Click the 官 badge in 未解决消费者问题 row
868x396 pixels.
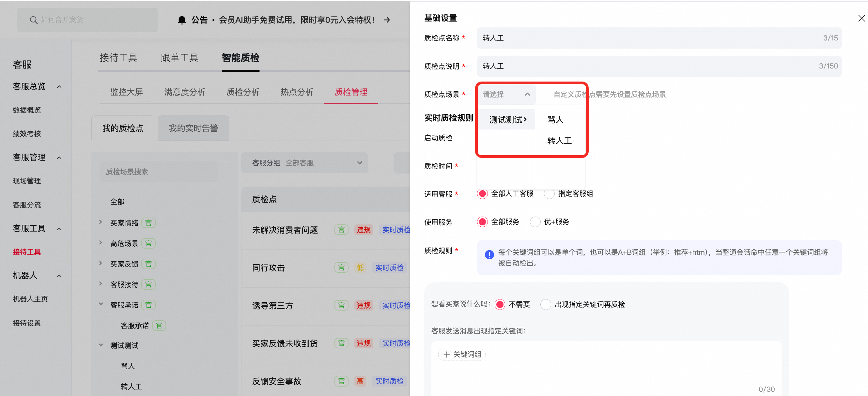click(341, 230)
